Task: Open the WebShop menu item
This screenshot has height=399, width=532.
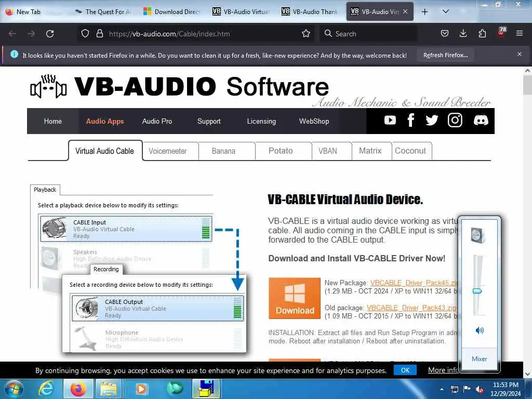Action: (314, 121)
